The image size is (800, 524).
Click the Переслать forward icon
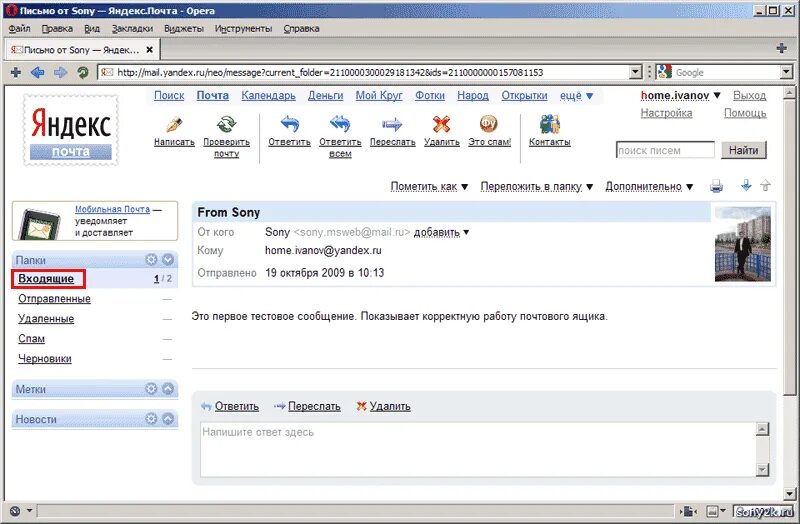point(392,124)
